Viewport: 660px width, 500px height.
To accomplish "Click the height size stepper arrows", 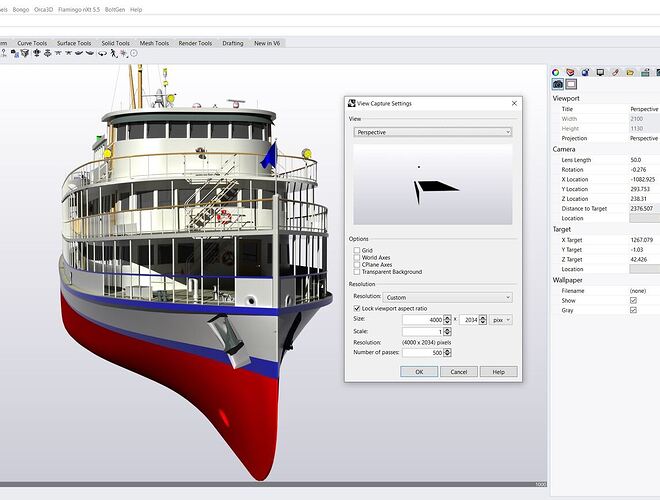I will (483, 320).
